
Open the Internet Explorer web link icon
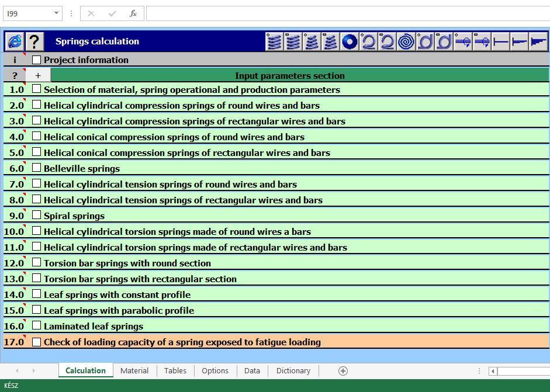pyautogui.click(x=15, y=41)
